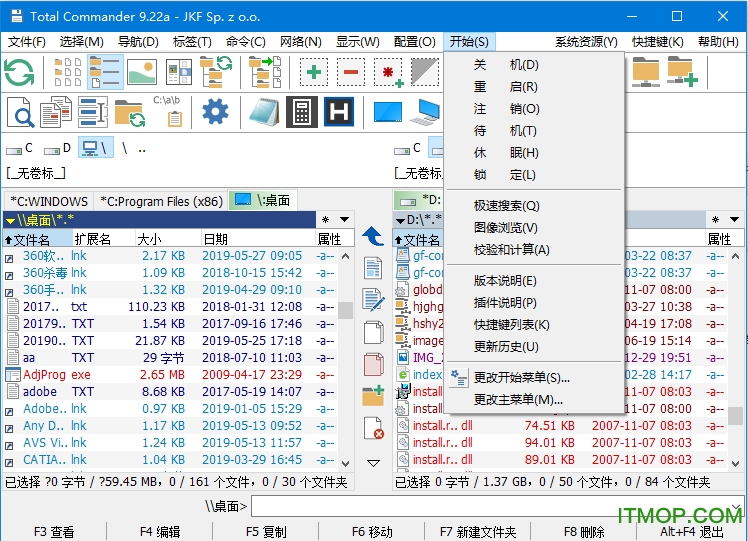The image size is (748, 541).
Task: Select desktop drive button in left panel
Action: [96, 147]
